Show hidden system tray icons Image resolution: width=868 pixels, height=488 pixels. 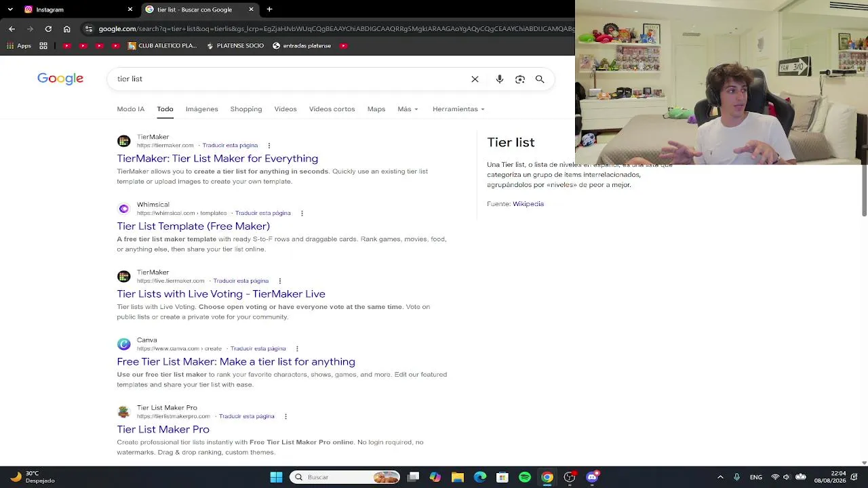tap(720, 477)
